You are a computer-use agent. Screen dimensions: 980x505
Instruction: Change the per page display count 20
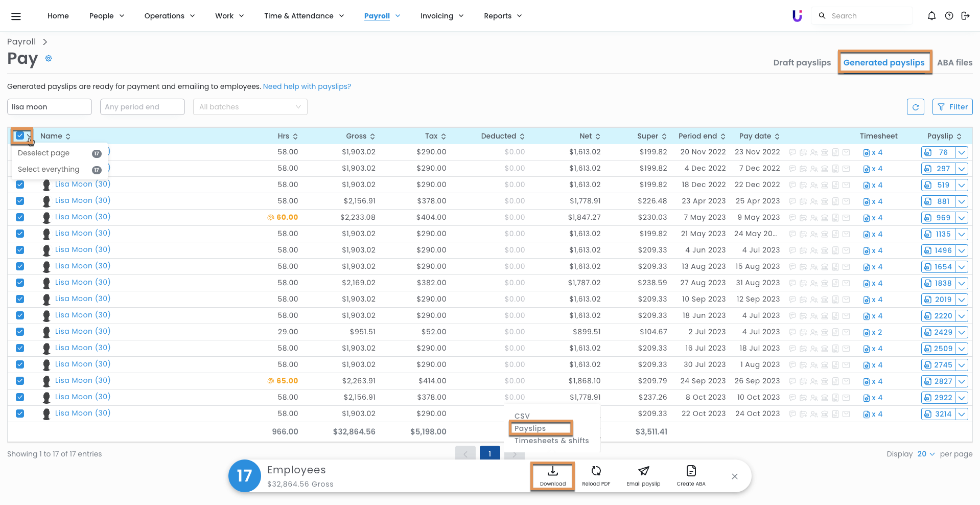pos(926,454)
